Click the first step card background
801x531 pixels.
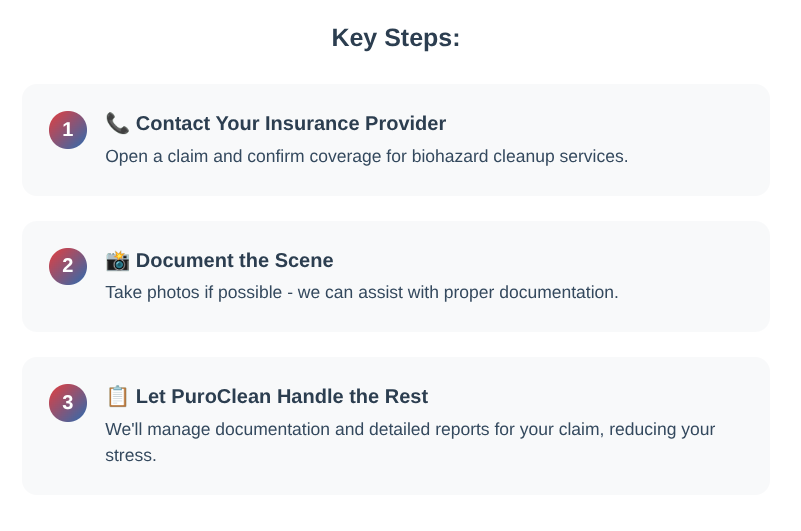[396, 140]
